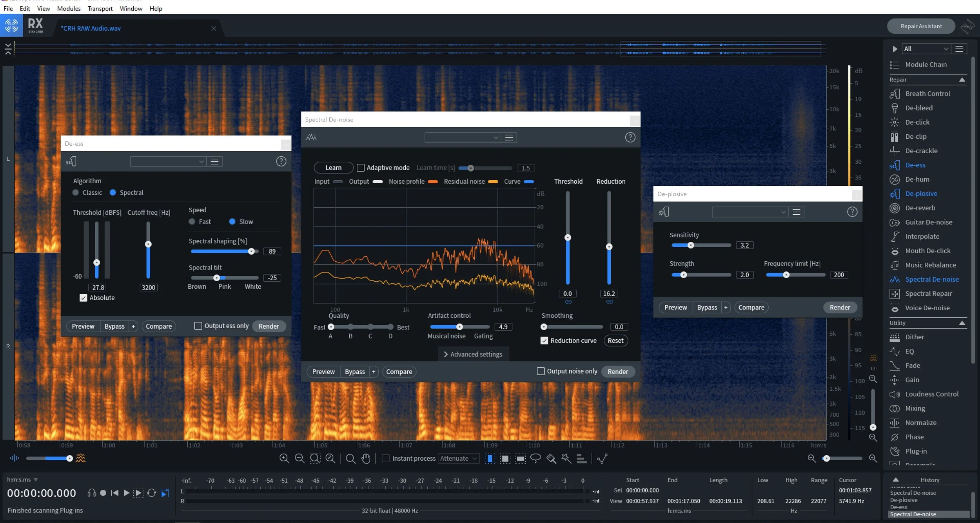Click the Repair Assistant button
The height and width of the screenshot is (523, 980).
click(921, 26)
